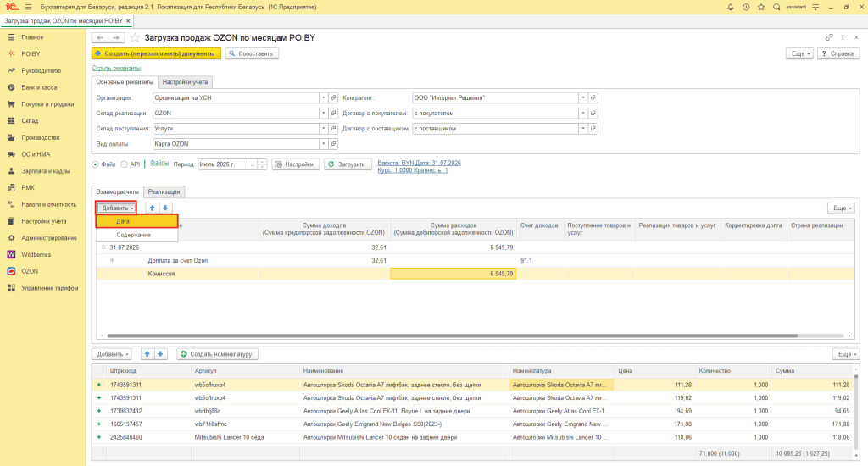This screenshot has width=868, height=466.
Task: Click the horizontal scrollbar of settlements table
Action: point(453,336)
